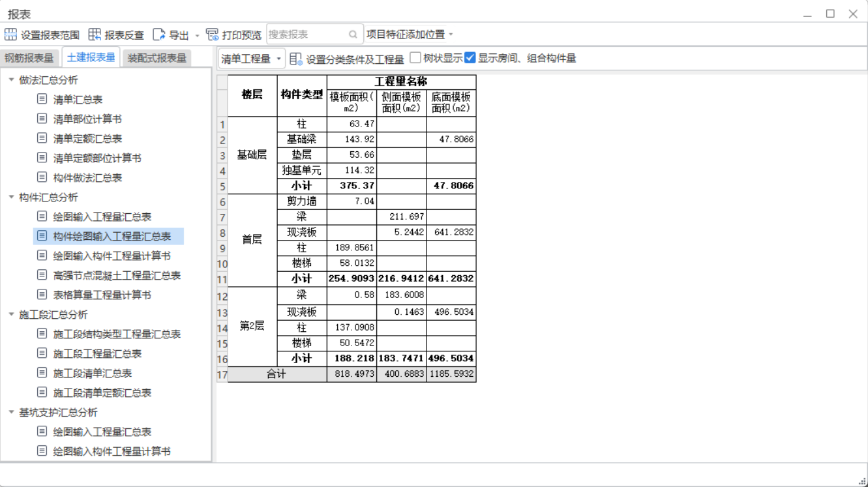Click document icon beside 高强节点混凝土工程量汇总表
The width and height of the screenshot is (868, 487).
(x=42, y=275)
